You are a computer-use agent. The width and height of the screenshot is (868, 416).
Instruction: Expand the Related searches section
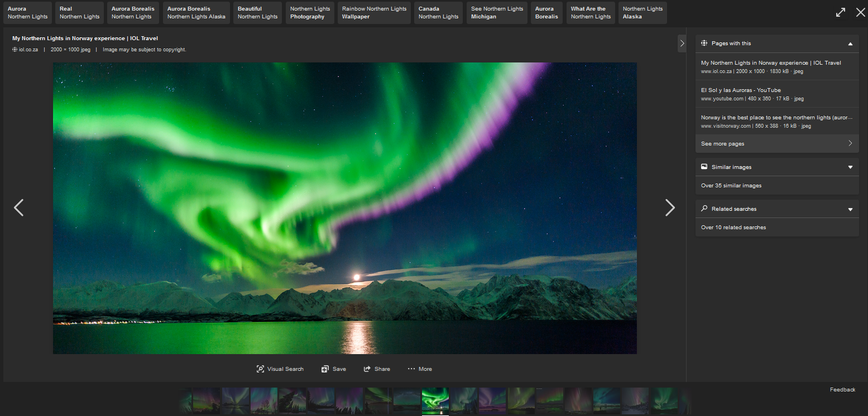coord(850,209)
